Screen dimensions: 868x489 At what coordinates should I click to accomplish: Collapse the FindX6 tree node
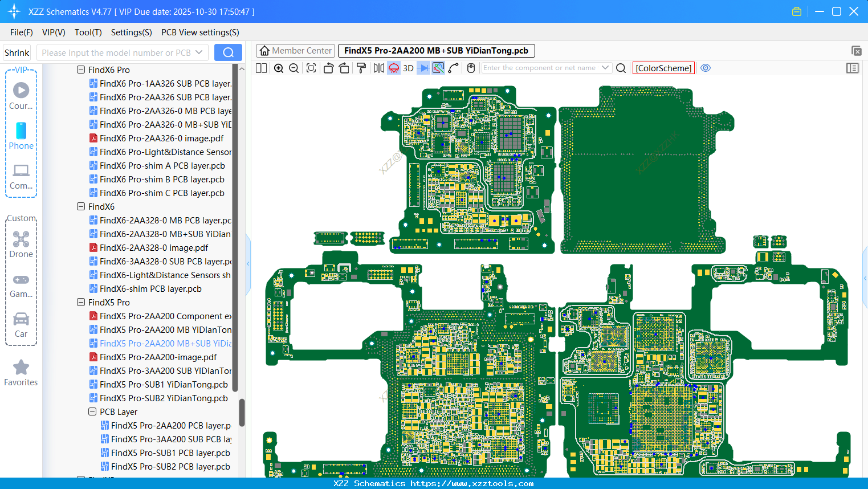point(81,206)
